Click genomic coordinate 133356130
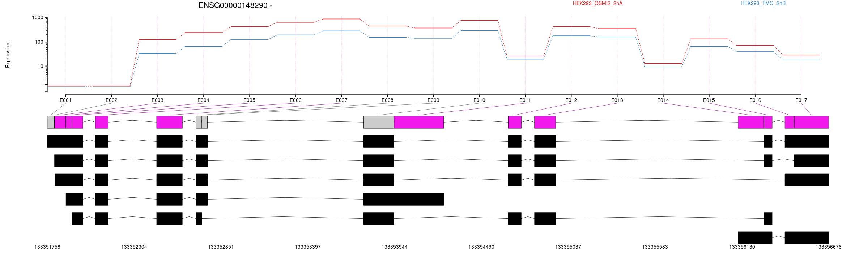Screen dimensions: 868x253 pos(742,247)
